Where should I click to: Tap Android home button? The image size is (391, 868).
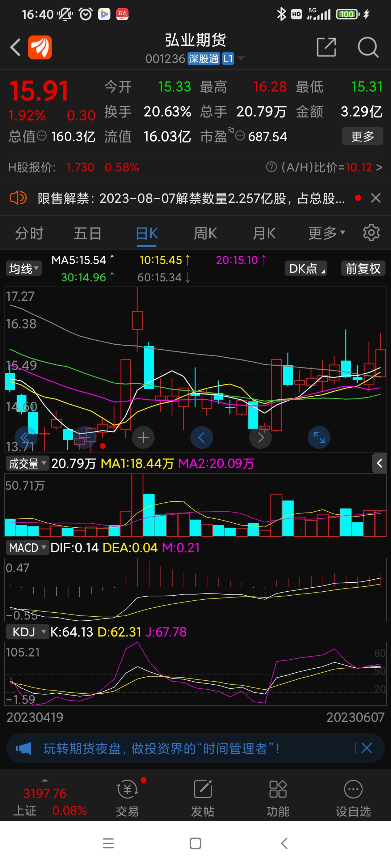pos(195,843)
